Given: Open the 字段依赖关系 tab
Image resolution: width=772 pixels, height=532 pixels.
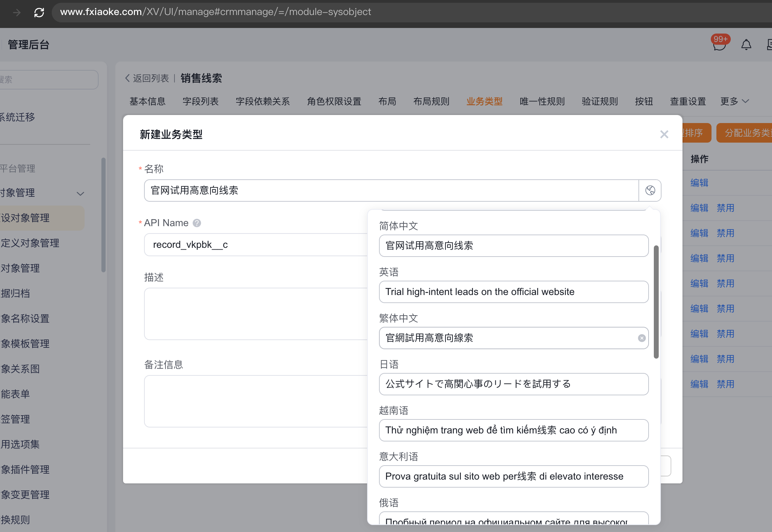Looking at the screenshot, I should point(263,101).
